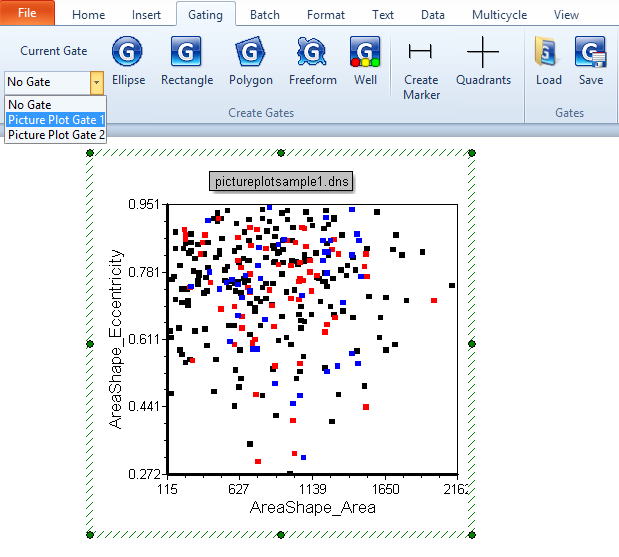Pick No Gate in the dropdown list
Image resolution: width=619 pixels, height=557 pixels.
[x=30, y=104]
